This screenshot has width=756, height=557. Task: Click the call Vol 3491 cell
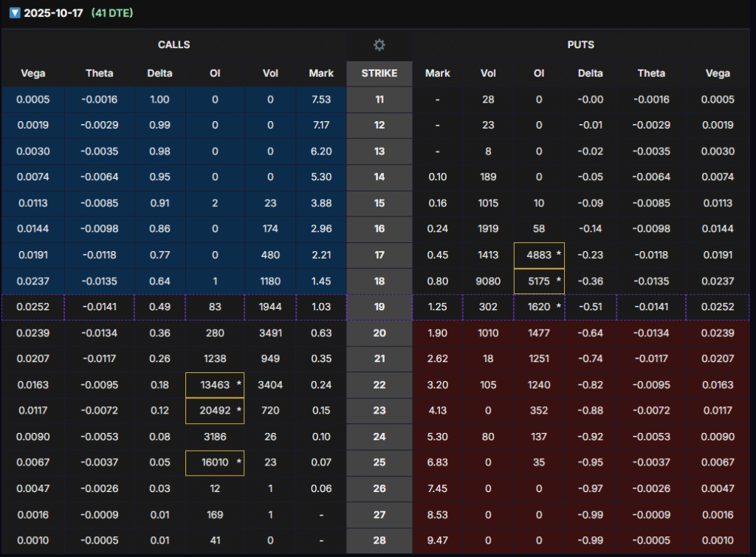coord(270,333)
